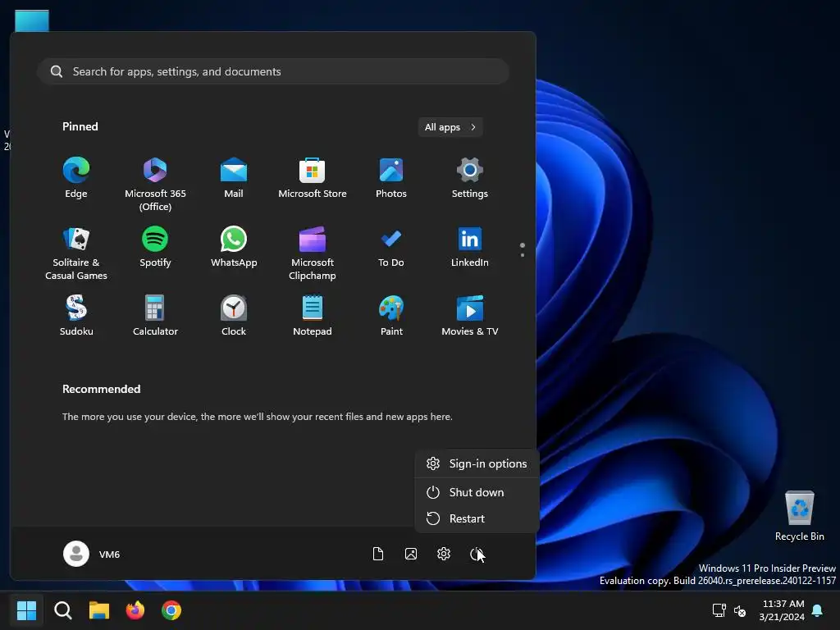Open Paint

[391, 316]
